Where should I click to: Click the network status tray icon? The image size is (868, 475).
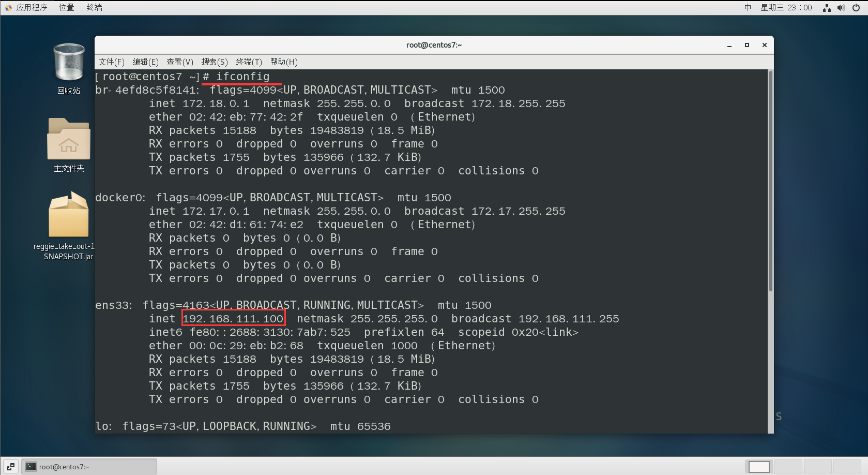click(827, 8)
